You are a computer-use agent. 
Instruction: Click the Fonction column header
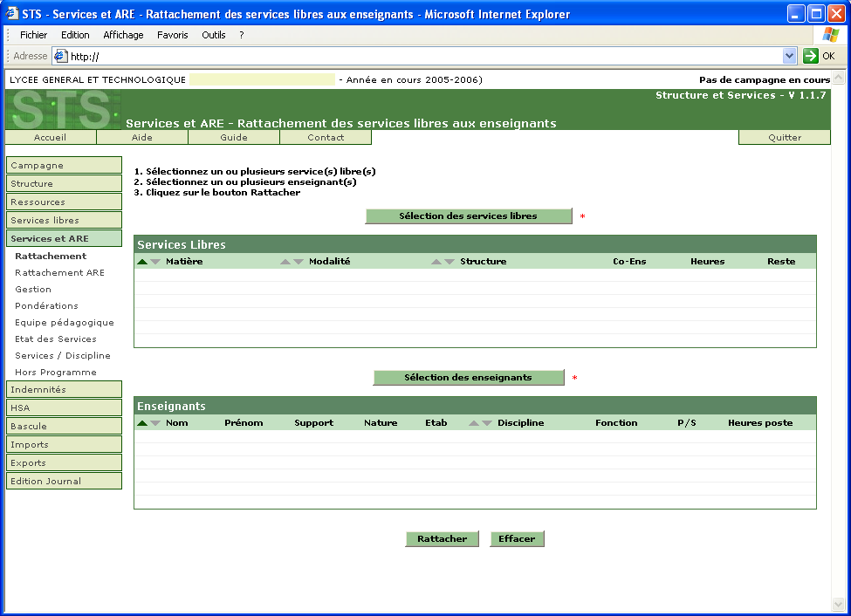point(616,423)
